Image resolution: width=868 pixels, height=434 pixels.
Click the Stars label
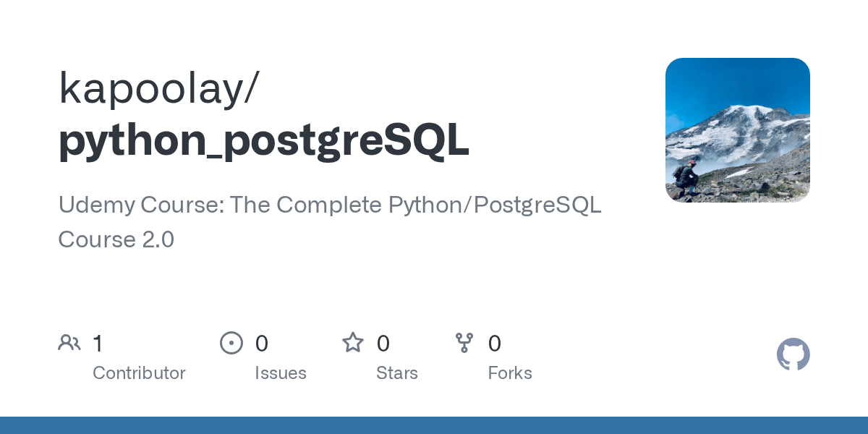click(397, 373)
